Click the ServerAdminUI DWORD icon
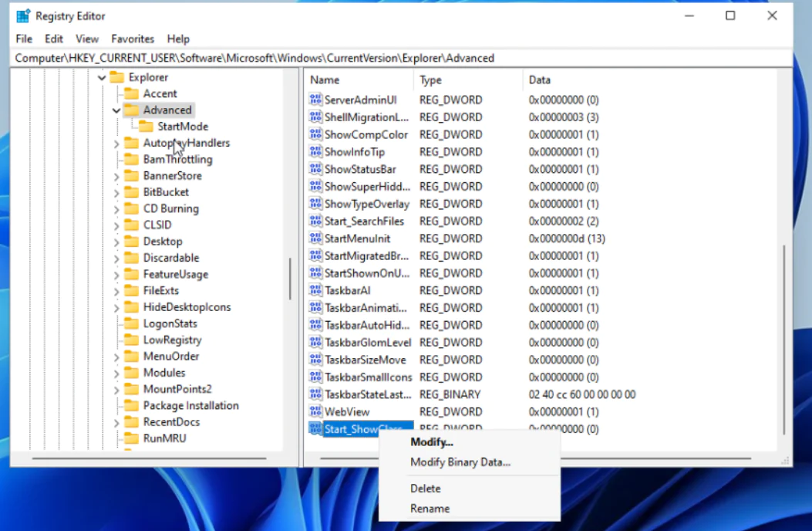The width and height of the screenshot is (812, 531). click(x=316, y=100)
